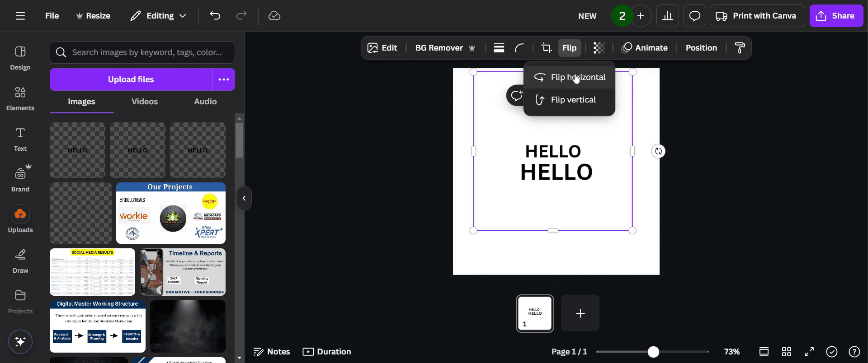Click the border style lines icon

coord(499,48)
